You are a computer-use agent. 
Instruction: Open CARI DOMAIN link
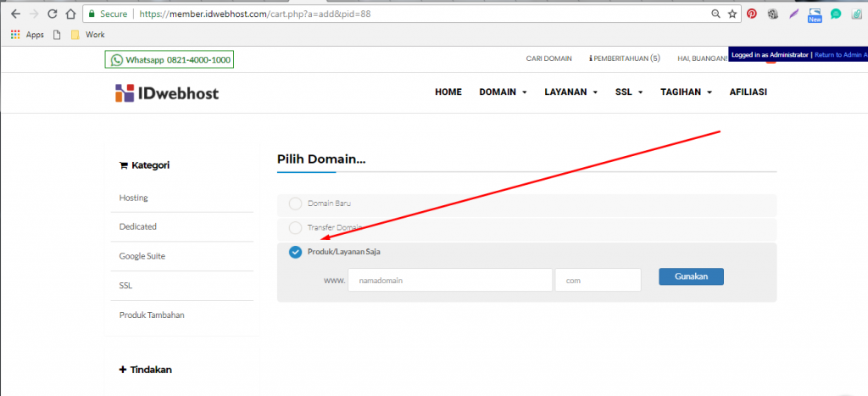549,59
